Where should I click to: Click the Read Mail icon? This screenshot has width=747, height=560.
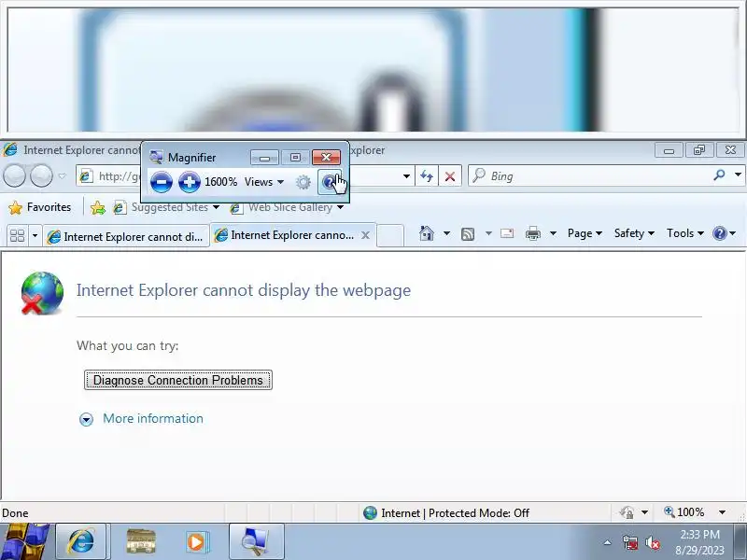507,233
